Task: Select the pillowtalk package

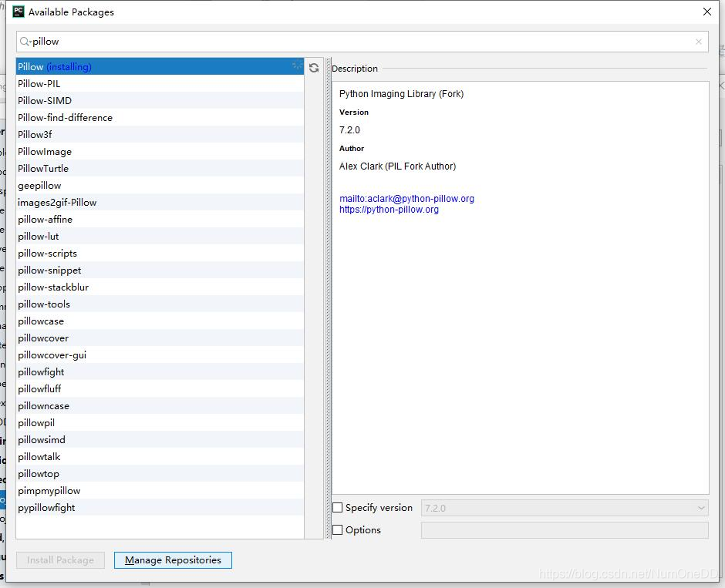Action: (160, 457)
